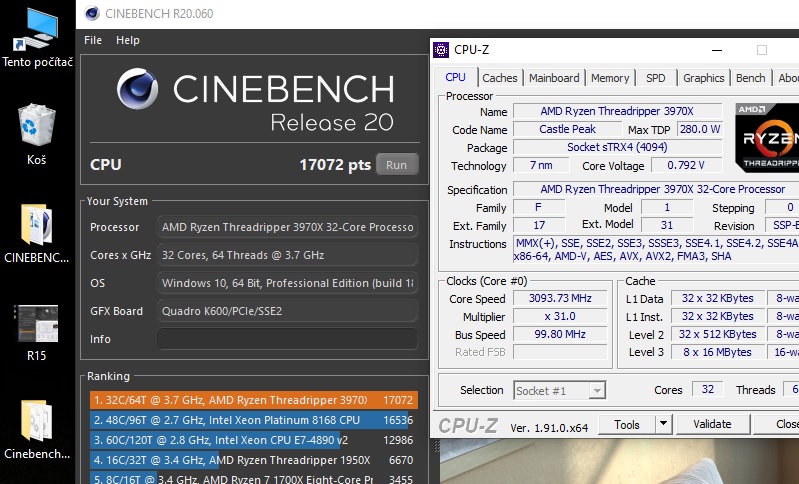Click the L1 Inst. cache value
The height and width of the screenshot is (484, 799).
(x=717, y=316)
